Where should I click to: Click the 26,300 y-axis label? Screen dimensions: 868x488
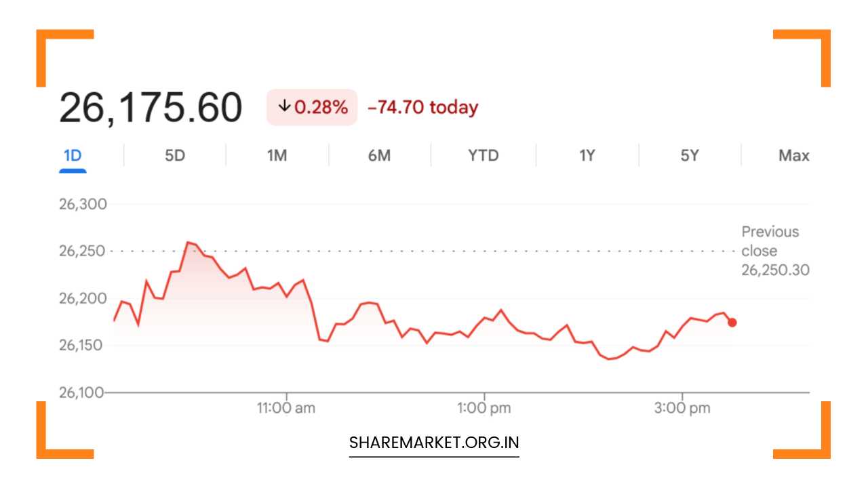[x=83, y=204]
